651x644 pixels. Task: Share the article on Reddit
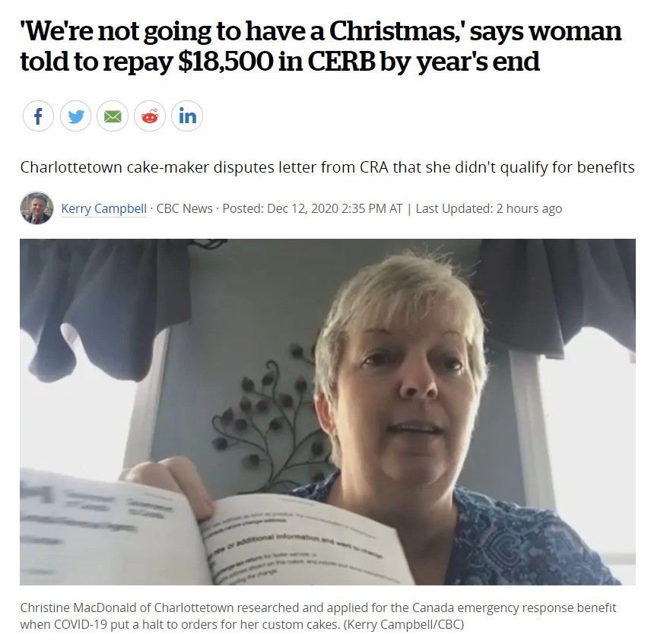pyautogui.click(x=150, y=116)
